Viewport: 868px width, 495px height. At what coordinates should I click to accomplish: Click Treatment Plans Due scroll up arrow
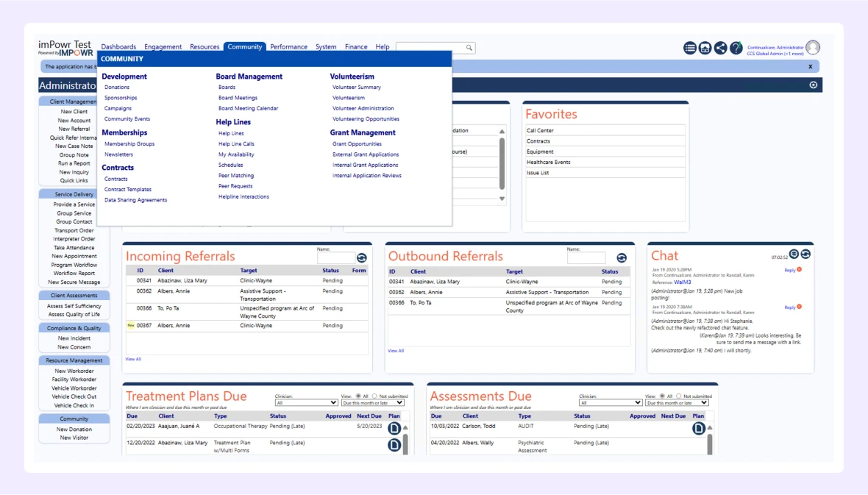[405, 428]
